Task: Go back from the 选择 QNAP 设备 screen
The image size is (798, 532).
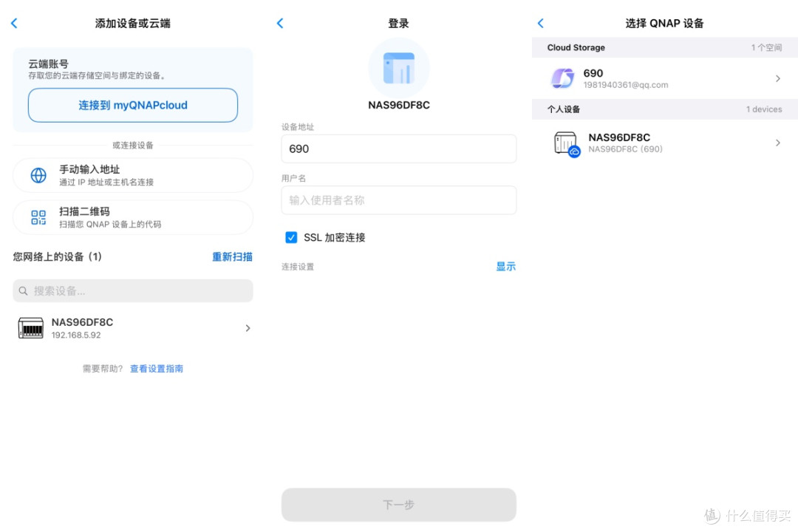Action: coord(540,23)
